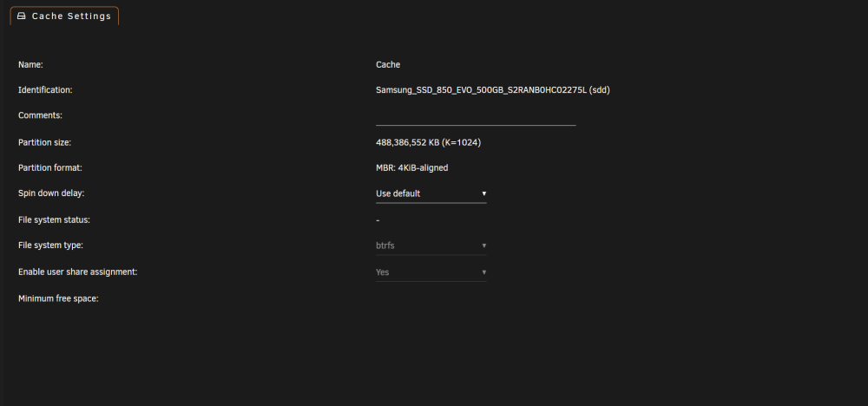Open the Cache Settings tab
This screenshot has width=868, height=406.
click(x=64, y=16)
